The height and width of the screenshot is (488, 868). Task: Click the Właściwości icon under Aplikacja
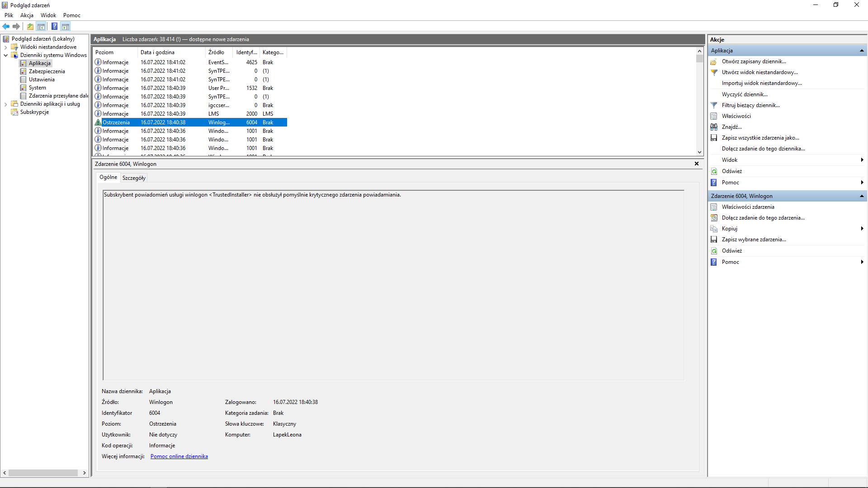(x=714, y=116)
